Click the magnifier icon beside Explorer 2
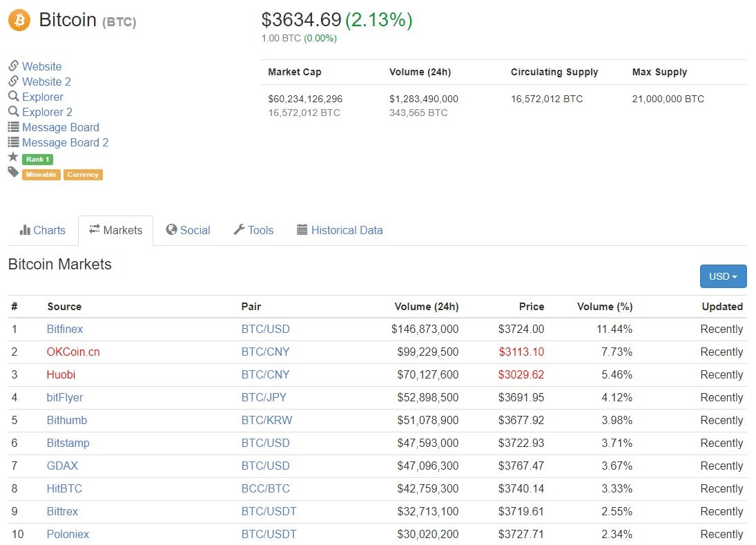 tap(14, 111)
